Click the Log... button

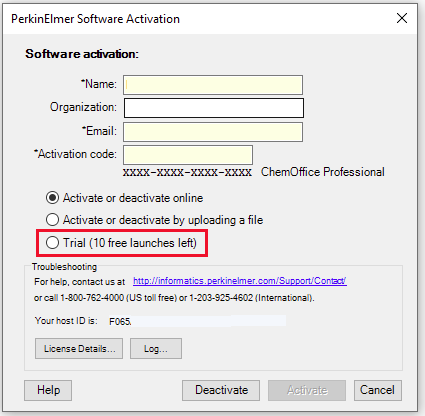point(156,349)
